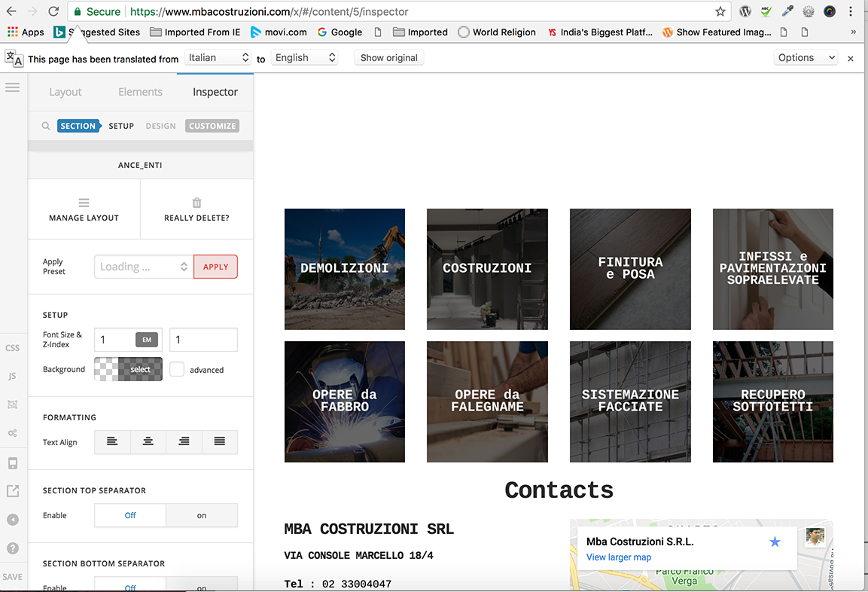Select the background color swatch
868x592 pixels.
point(128,369)
